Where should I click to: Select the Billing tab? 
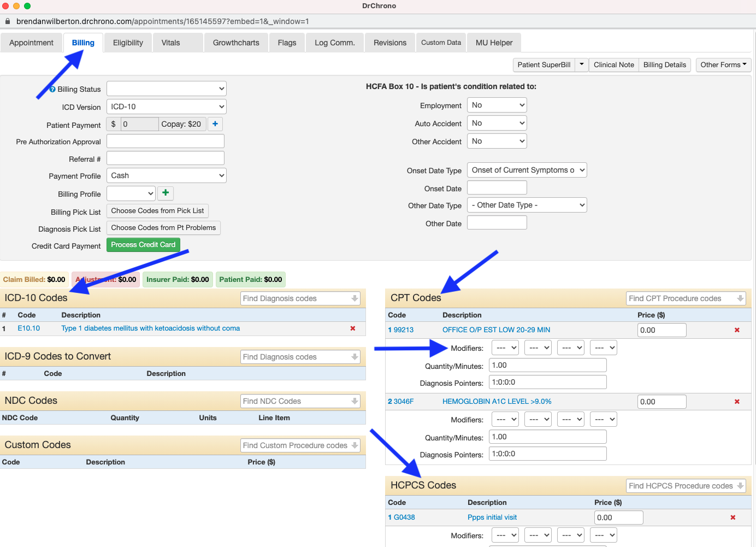point(83,43)
